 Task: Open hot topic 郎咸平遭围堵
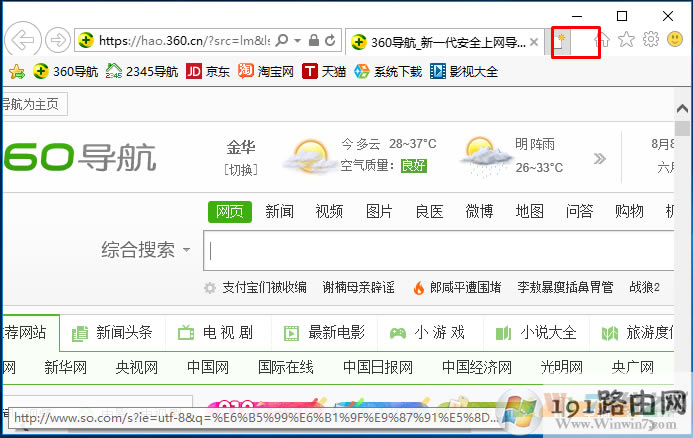point(465,287)
